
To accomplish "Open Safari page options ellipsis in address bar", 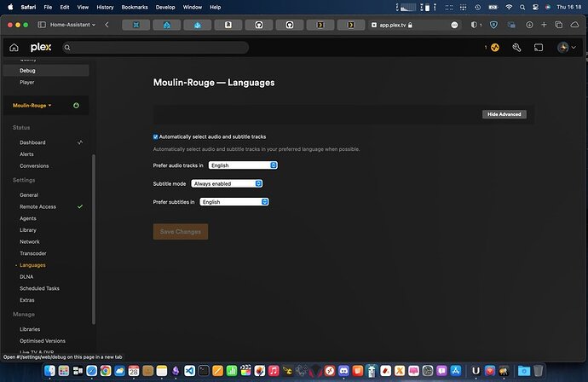I will pyautogui.click(x=454, y=25).
